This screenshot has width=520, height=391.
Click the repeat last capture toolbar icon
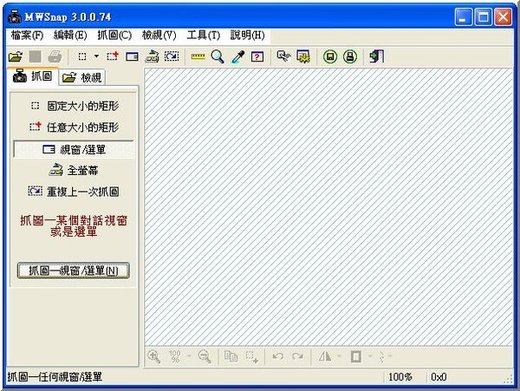coord(172,57)
